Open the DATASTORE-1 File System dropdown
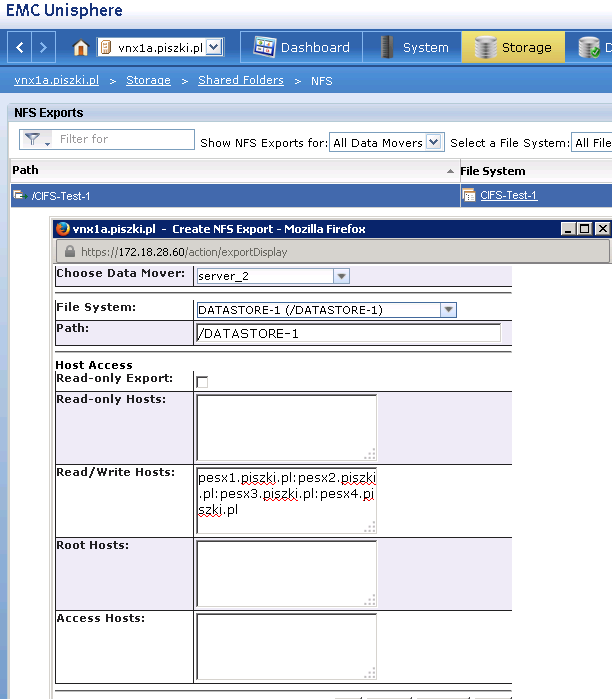 coord(326,310)
